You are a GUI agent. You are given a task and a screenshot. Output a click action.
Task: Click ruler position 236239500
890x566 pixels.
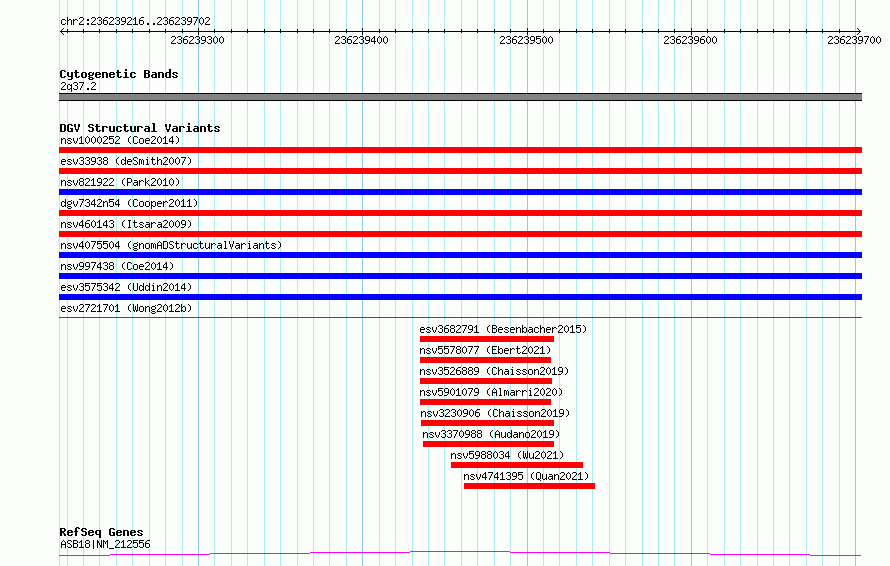pyautogui.click(x=526, y=40)
